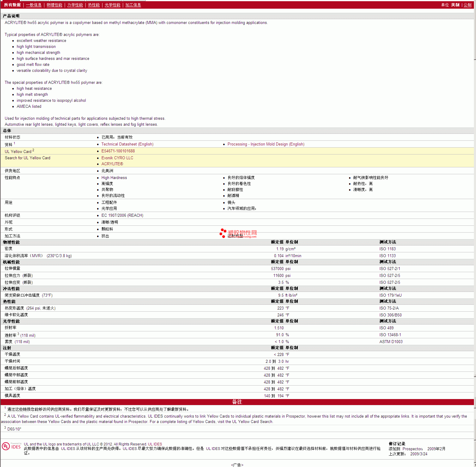
Task: Switch to the 力学性能 tab
Action: click(75, 5)
